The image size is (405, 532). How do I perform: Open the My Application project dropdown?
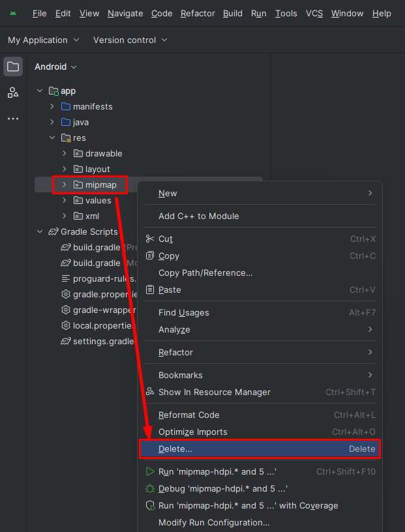tap(44, 40)
